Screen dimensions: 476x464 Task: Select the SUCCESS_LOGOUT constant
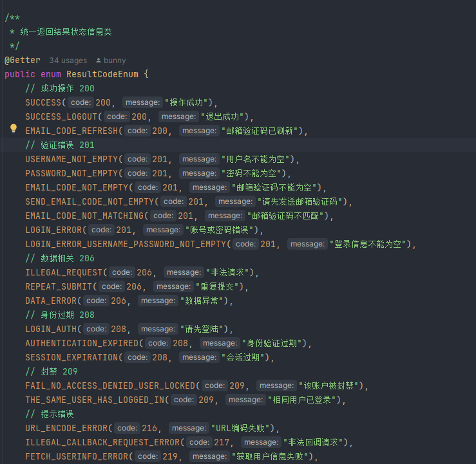click(x=61, y=116)
